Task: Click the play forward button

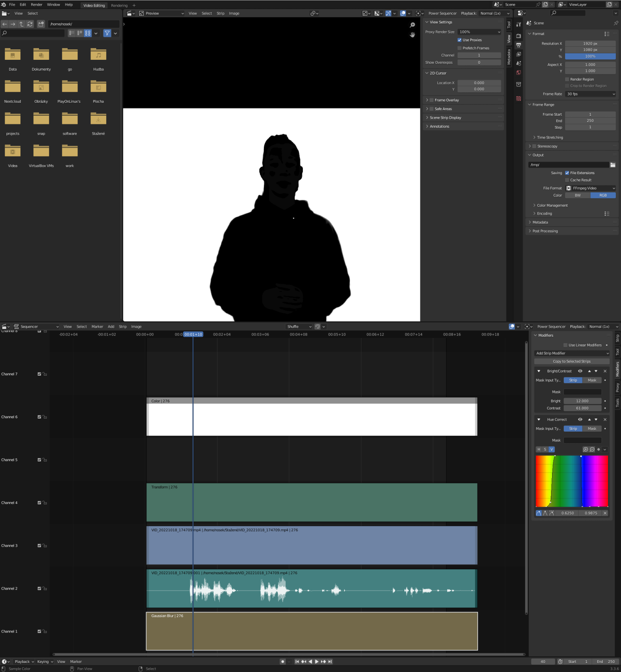Action: point(317,662)
